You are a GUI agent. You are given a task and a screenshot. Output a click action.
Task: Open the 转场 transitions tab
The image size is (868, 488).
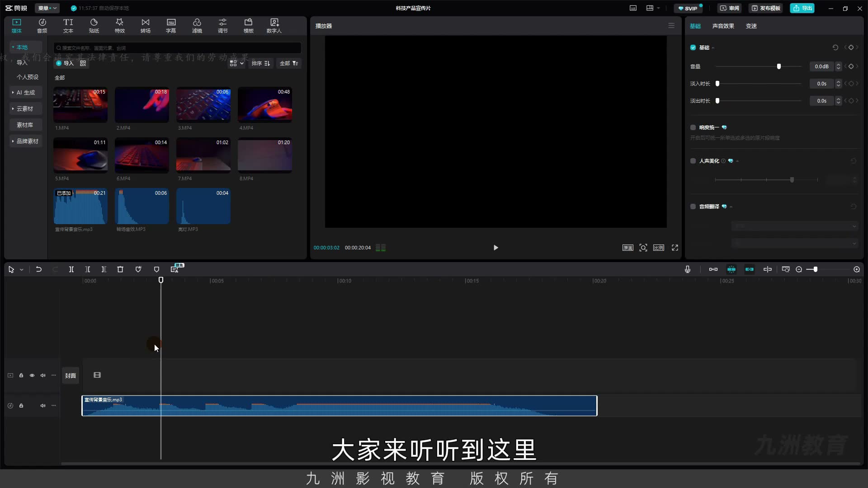tap(145, 26)
